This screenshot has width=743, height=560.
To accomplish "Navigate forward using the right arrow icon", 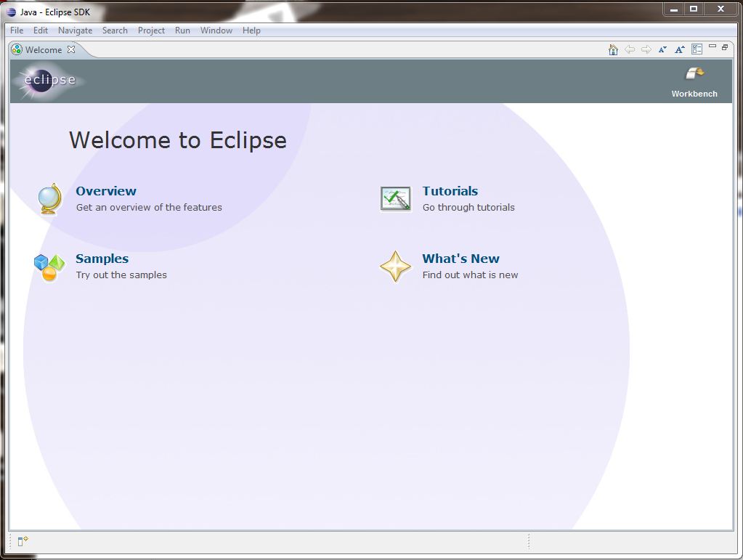I will (646, 49).
